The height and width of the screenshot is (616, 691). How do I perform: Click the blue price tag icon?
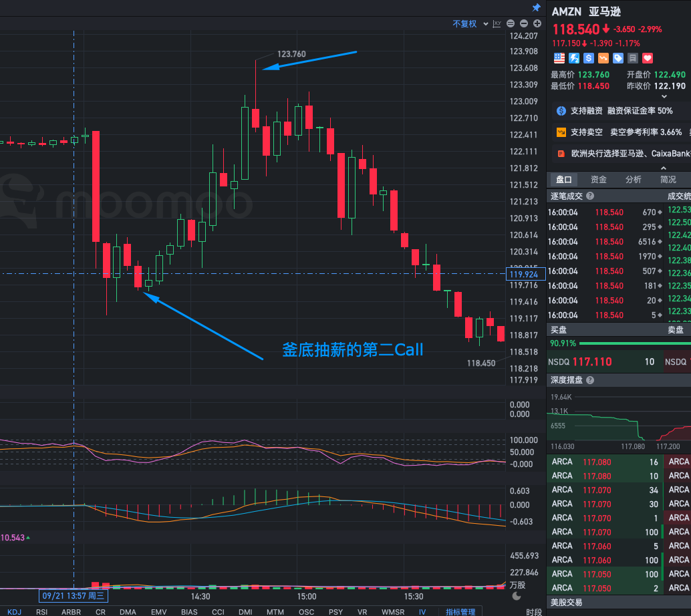point(618,57)
